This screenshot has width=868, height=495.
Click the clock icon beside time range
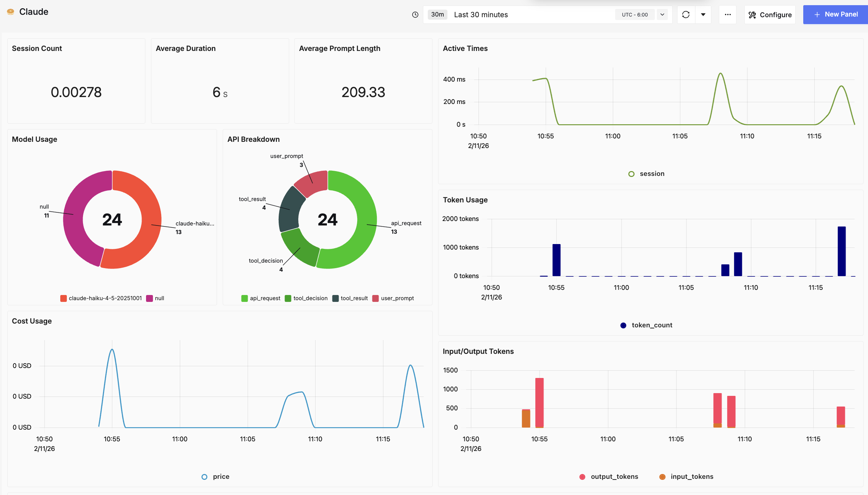coord(415,15)
